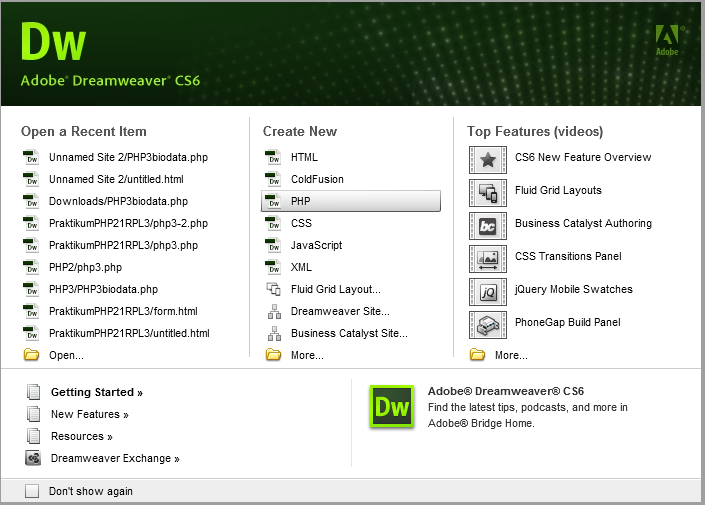Image resolution: width=705 pixels, height=505 pixels.
Task: Click the Dw icon next to Downloads/PHP3biodata.php
Action: (31, 201)
